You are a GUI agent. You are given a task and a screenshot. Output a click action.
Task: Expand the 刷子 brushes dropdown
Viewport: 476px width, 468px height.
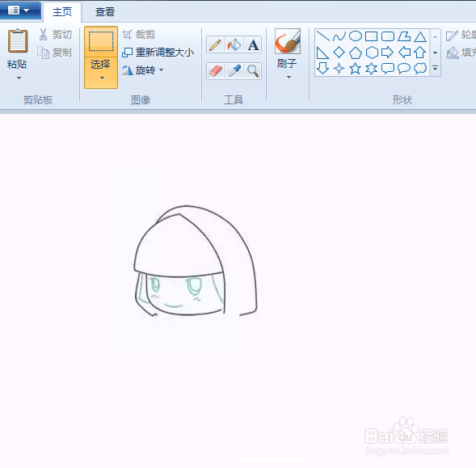click(289, 77)
